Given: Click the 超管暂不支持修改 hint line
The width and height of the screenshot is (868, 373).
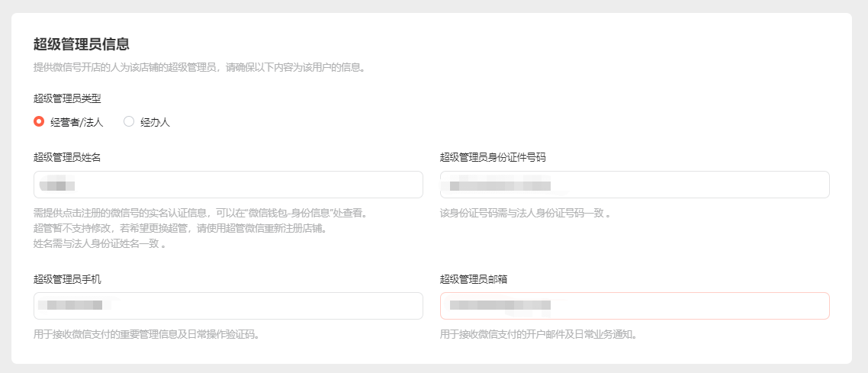Looking at the screenshot, I should 180,229.
